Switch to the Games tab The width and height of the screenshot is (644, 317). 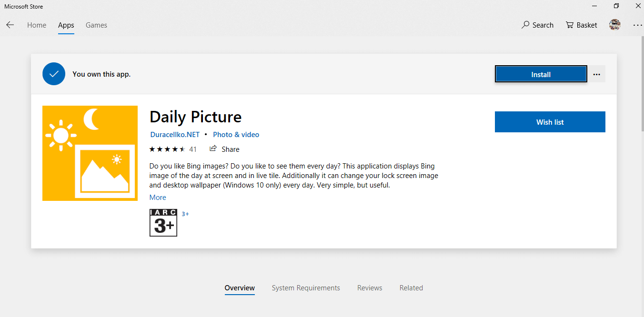point(96,25)
